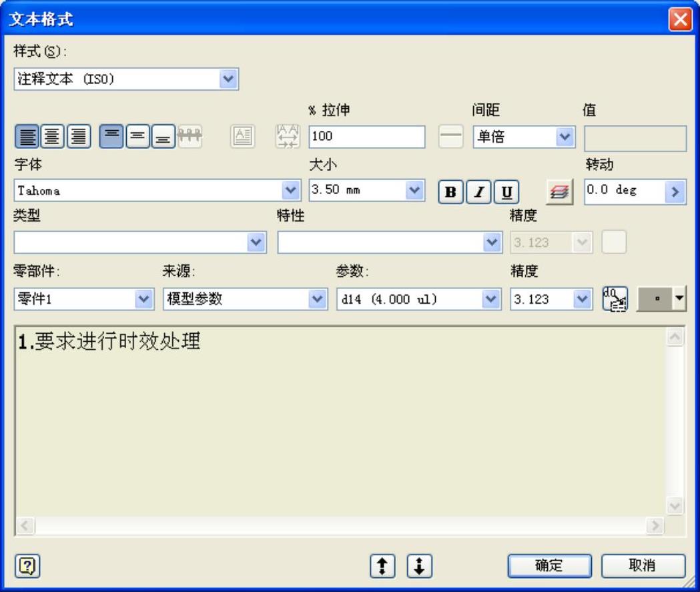Toggle Italic text formatting
This screenshot has width=700, height=592.
pos(478,192)
